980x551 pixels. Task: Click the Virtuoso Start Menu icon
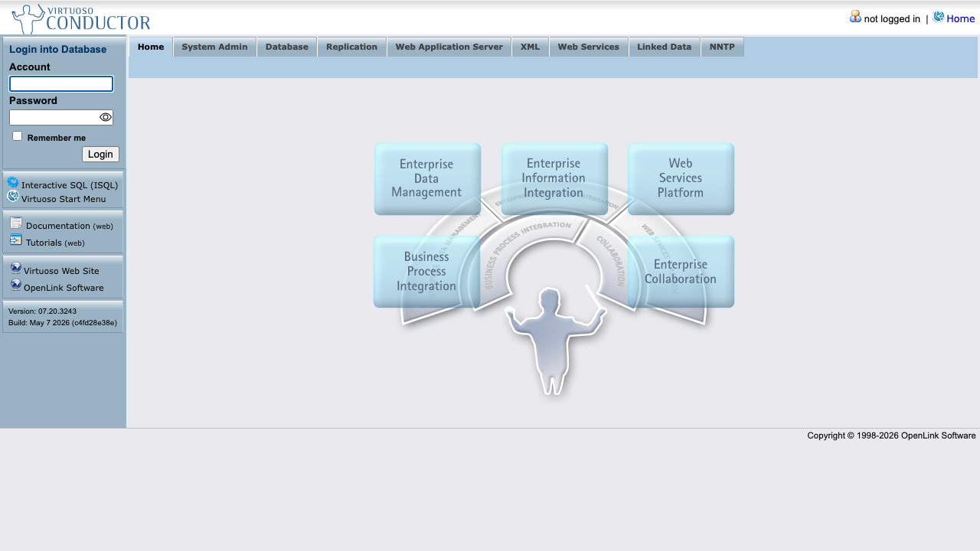(x=13, y=196)
